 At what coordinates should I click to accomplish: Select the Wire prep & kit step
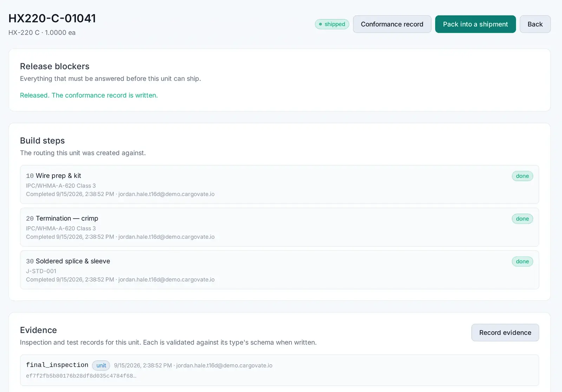[x=280, y=184]
